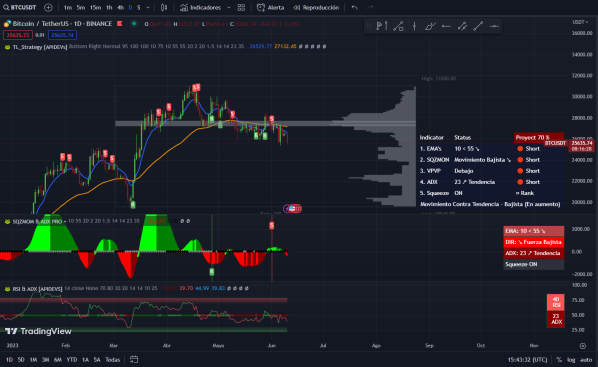Image resolution: width=598 pixels, height=367 pixels.
Task: Click the TL_Strategy [APIDEVs] indicator label
Action: tap(40, 47)
